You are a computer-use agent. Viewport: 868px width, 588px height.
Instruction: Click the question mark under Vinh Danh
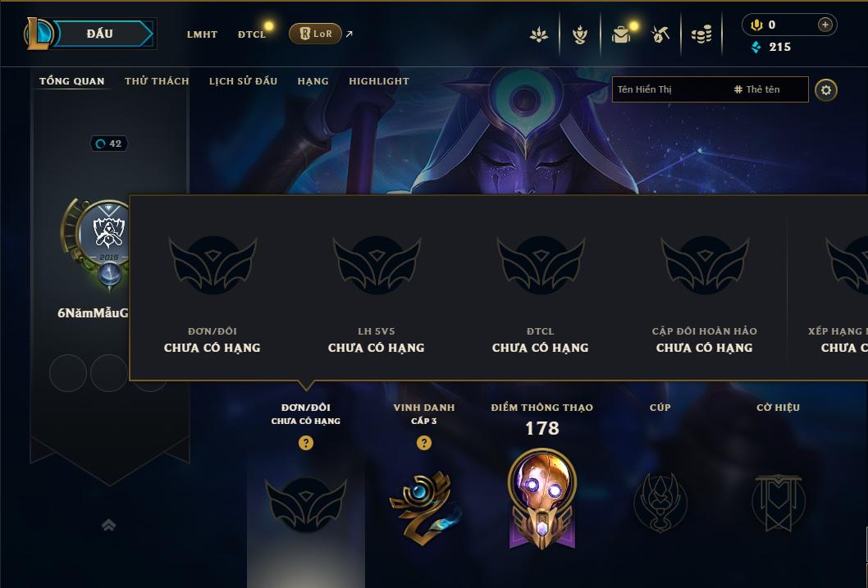click(424, 443)
